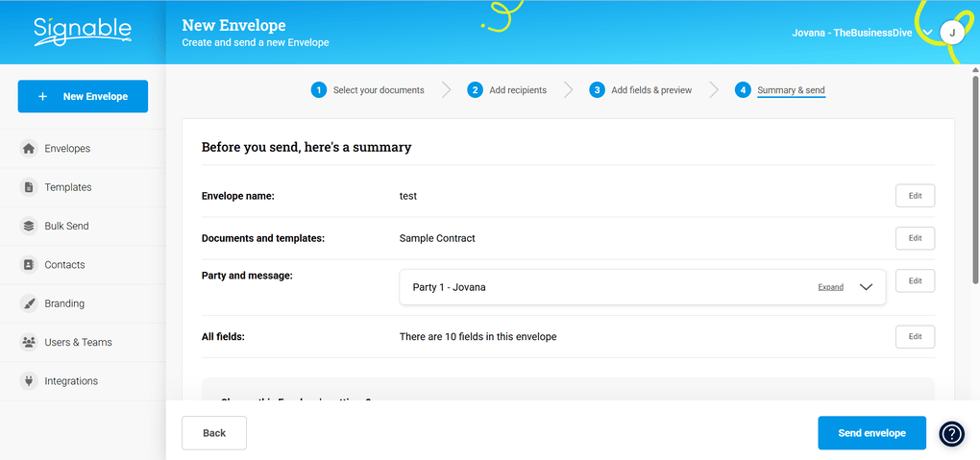Viewport: 980px width, 460px height.
Task: Click the Contacts address book icon
Action: coord(28,265)
